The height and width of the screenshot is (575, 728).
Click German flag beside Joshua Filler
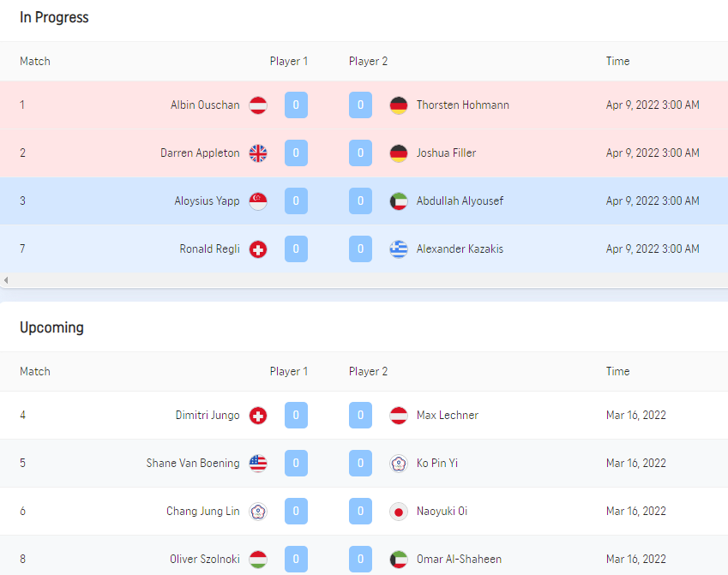tap(399, 153)
